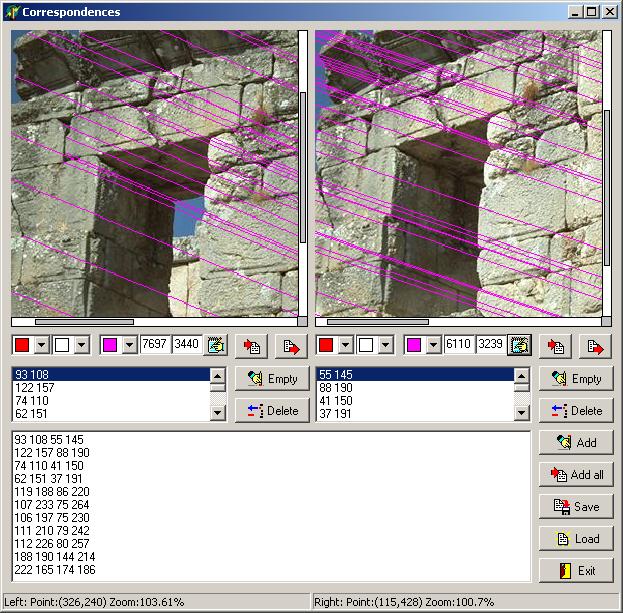
Task: Click the Add button
Action: point(576,442)
